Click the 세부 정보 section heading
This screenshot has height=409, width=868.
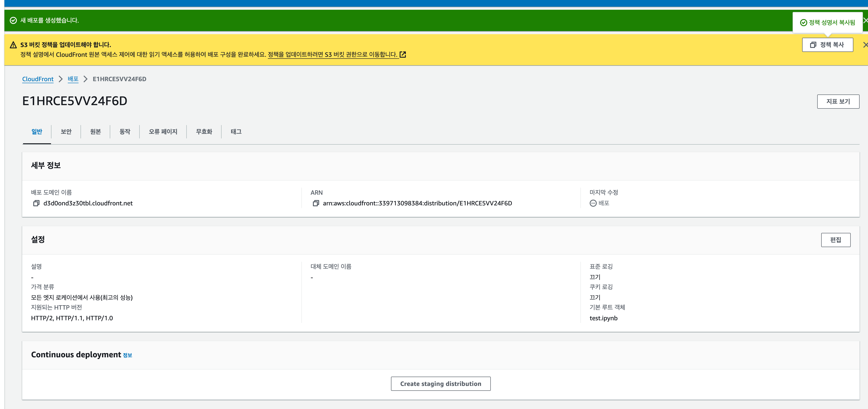(46, 165)
